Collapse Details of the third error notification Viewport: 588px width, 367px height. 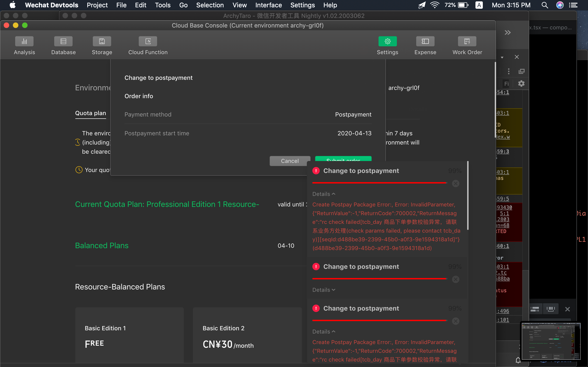[x=324, y=332]
